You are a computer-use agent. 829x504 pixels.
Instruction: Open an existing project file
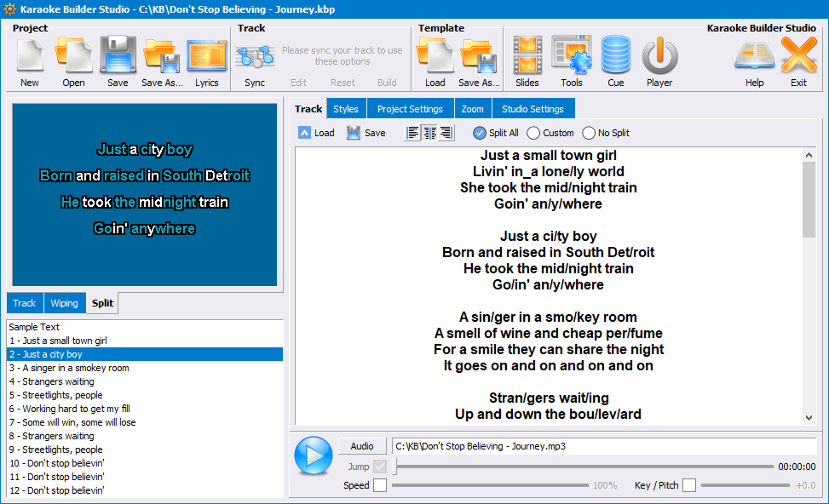point(73,62)
